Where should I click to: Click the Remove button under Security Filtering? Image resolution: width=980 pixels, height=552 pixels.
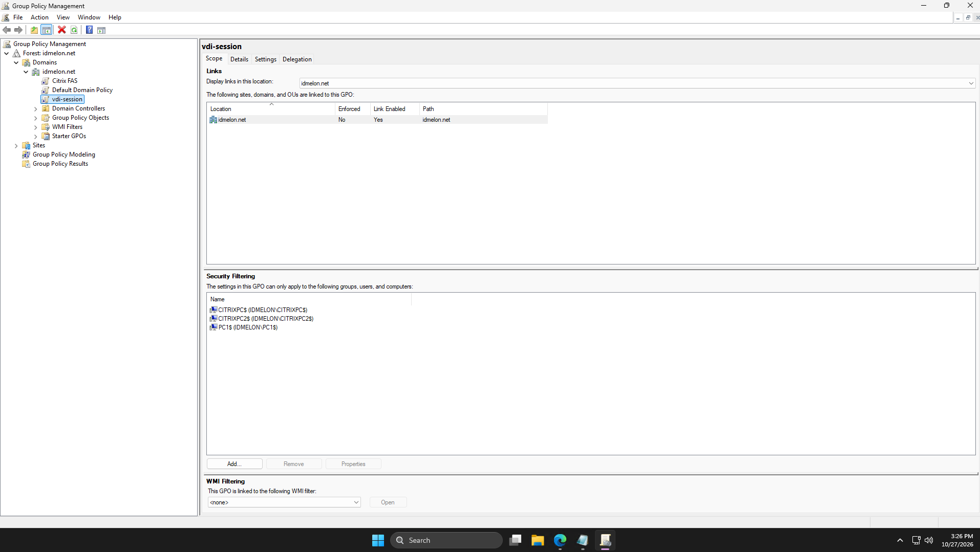[294, 464]
